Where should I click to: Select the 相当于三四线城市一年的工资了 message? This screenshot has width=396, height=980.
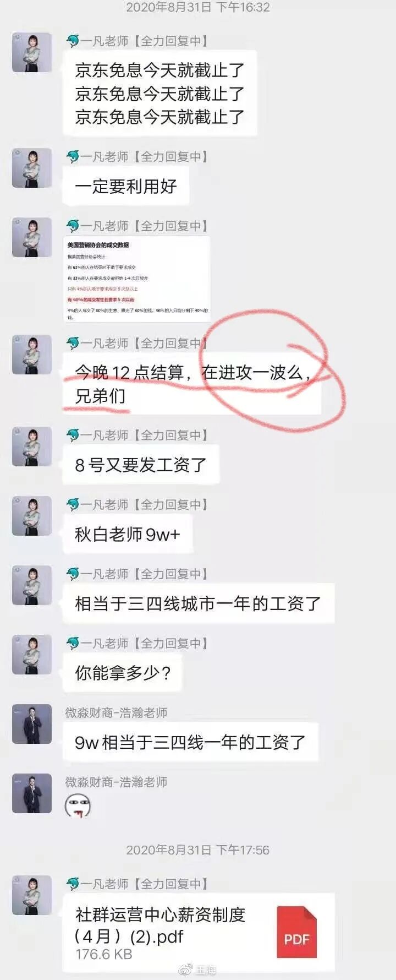(199, 603)
